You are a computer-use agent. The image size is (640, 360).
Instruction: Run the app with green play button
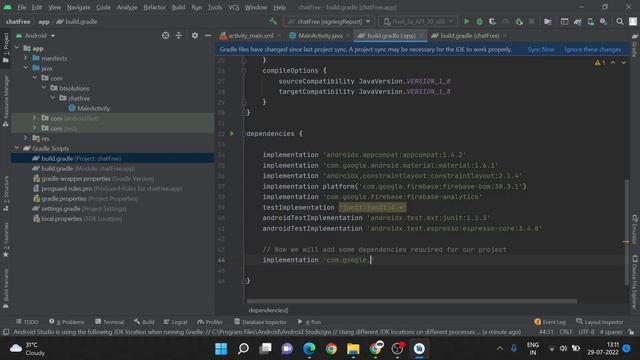click(467, 21)
